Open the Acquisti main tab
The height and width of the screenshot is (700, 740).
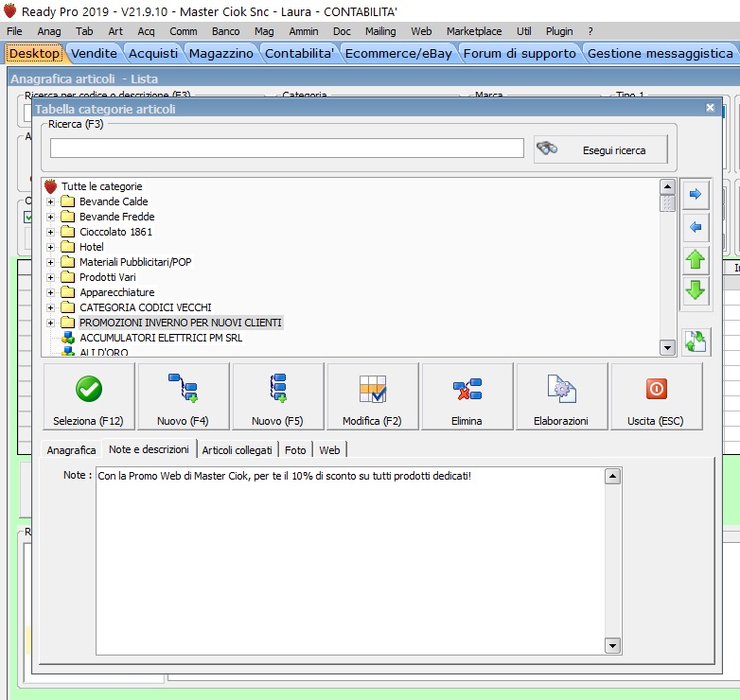coord(153,53)
